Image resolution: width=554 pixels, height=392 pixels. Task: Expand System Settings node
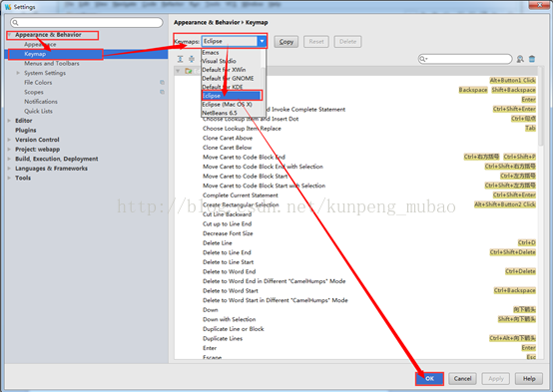tap(18, 73)
